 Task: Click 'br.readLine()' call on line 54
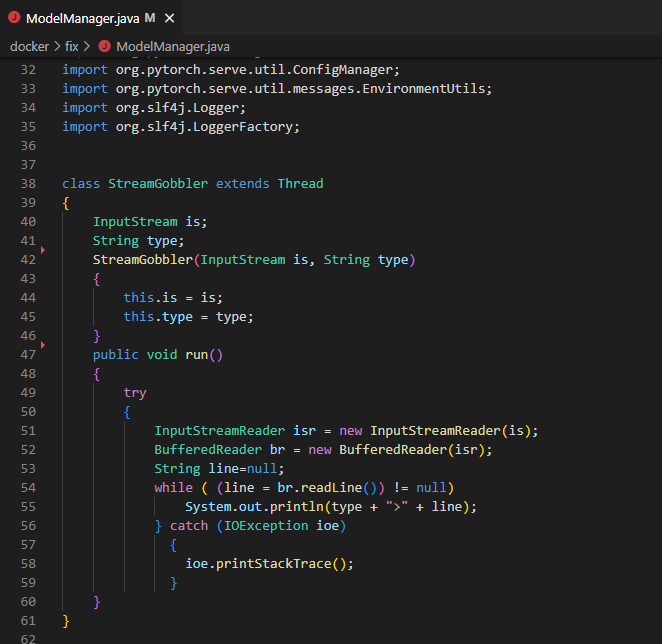[327, 488]
